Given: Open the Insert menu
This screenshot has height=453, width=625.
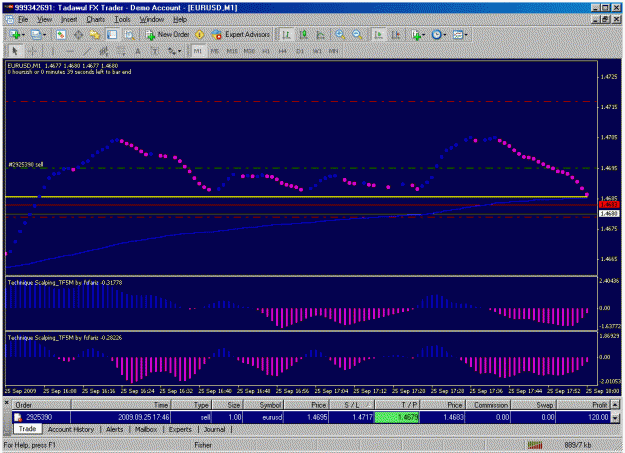Looking at the screenshot, I should [69, 20].
